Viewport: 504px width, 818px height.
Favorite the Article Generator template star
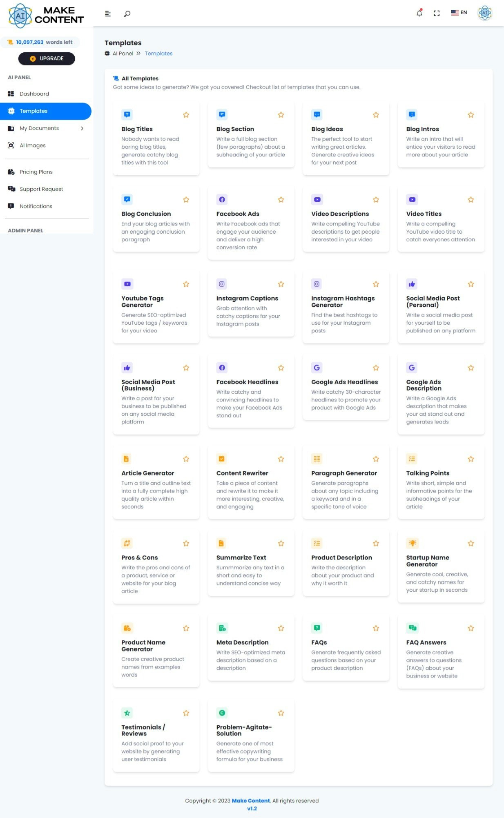click(186, 459)
